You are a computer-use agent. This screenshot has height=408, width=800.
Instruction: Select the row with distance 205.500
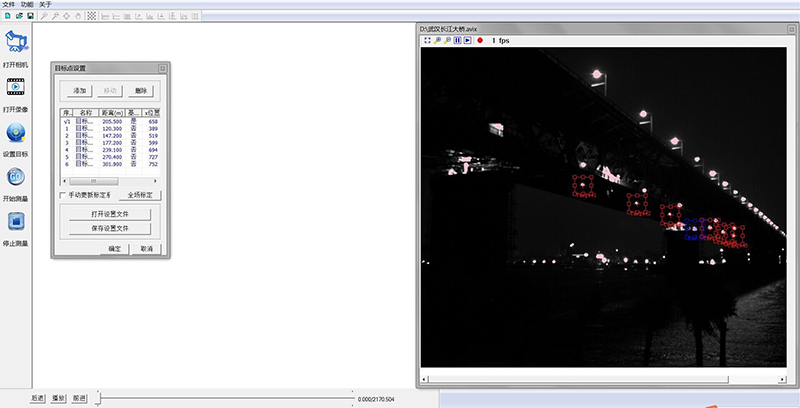point(111,122)
